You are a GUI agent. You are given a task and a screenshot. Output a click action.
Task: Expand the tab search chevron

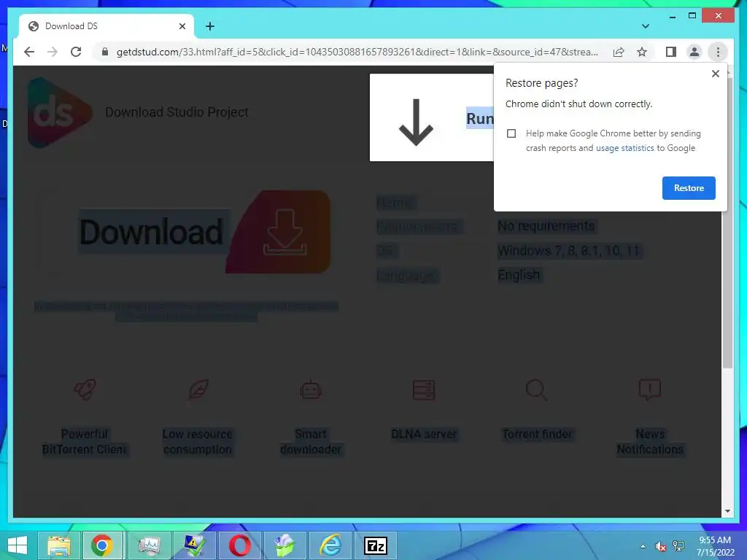coord(646,26)
